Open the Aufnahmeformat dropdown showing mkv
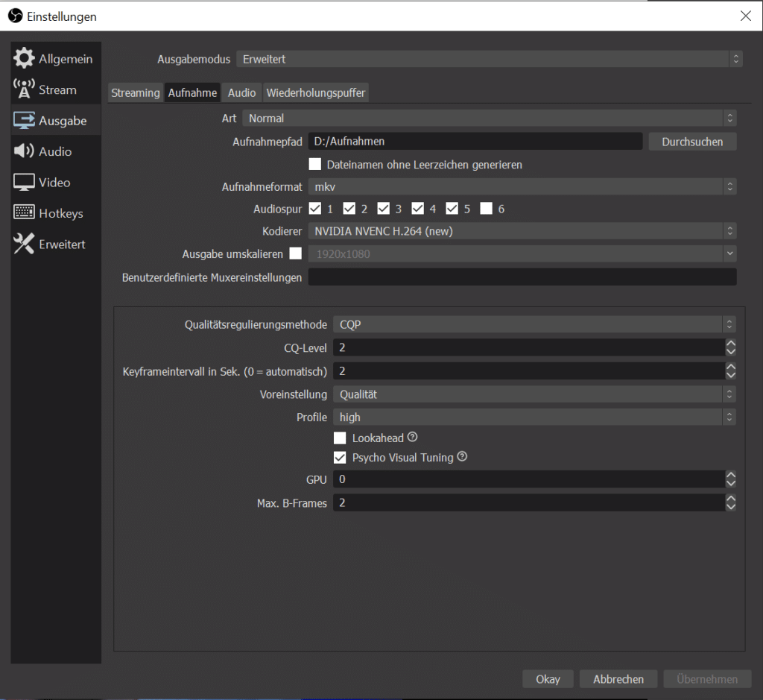The image size is (763, 700). 522,186
